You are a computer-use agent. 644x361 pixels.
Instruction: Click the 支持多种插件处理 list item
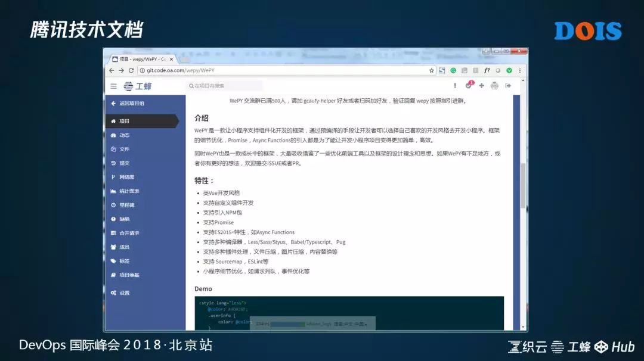click(x=270, y=252)
